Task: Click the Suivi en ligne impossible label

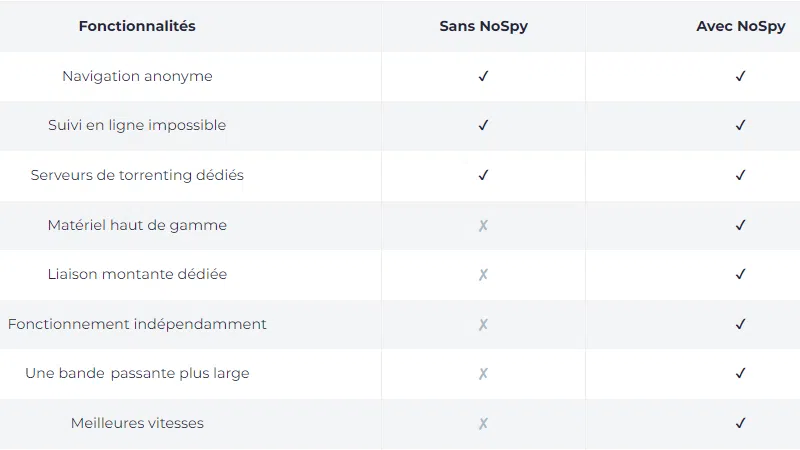Action: 137,125
